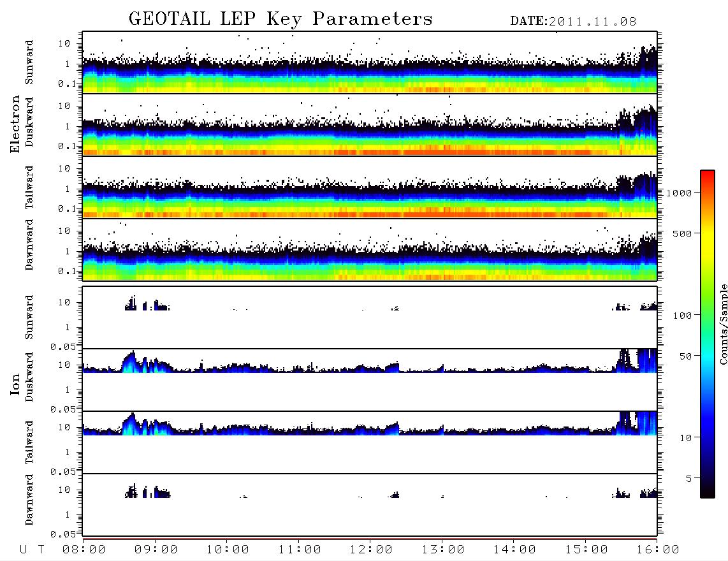Viewport: 728px width, 561px height.
Task: Click the "Counts/Sample" color bar label
Action: [724, 324]
